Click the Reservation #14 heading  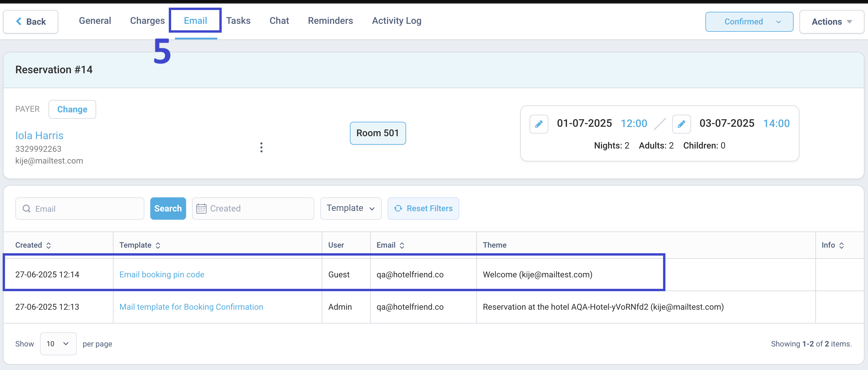(x=54, y=69)
